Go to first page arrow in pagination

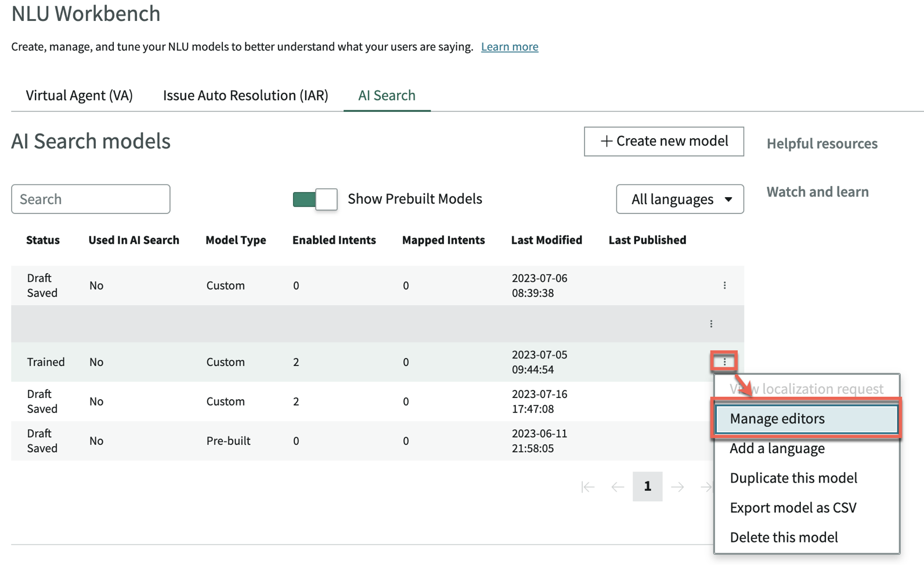click(x=587, y=487)
